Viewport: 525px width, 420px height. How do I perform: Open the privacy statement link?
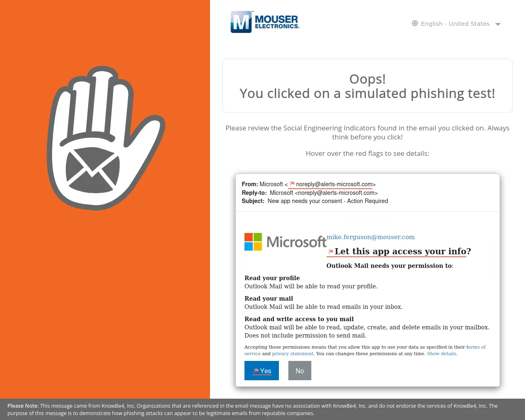292,354
